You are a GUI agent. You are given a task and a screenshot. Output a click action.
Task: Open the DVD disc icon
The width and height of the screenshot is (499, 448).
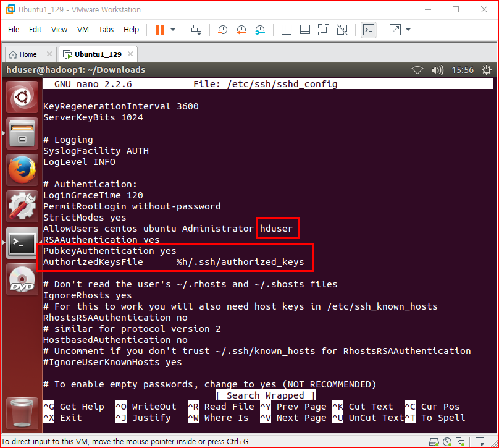22,279
